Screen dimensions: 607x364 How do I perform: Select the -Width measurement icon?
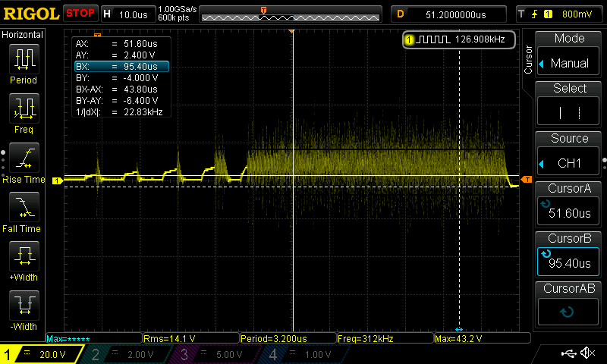24,305
